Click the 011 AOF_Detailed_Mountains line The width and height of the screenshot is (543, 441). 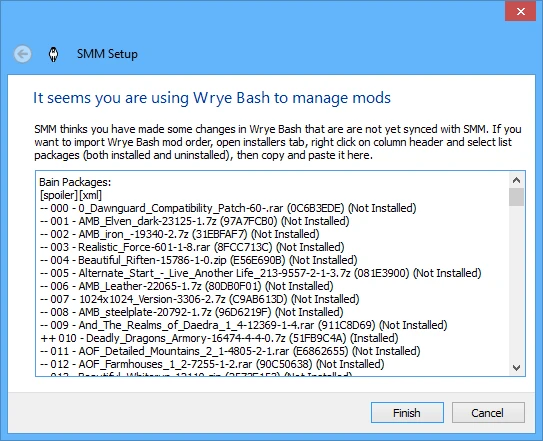click(x=230, y=351)
